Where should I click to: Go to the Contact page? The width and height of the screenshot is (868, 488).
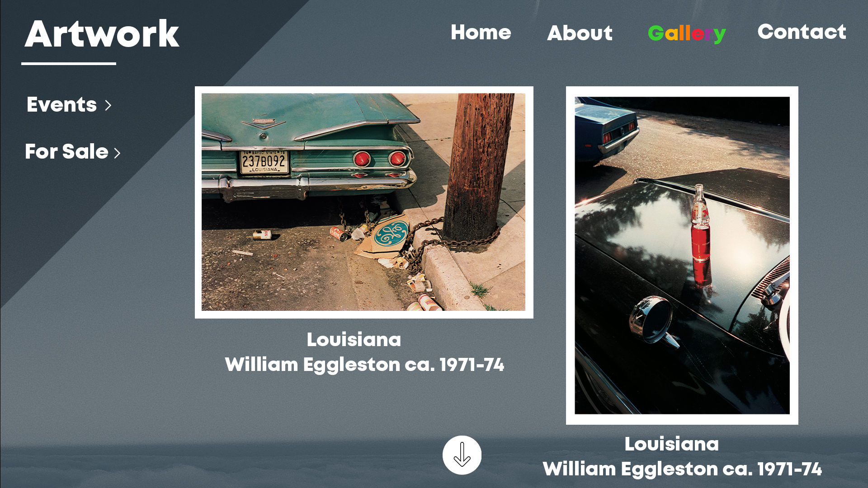click(x=802, y=32)
